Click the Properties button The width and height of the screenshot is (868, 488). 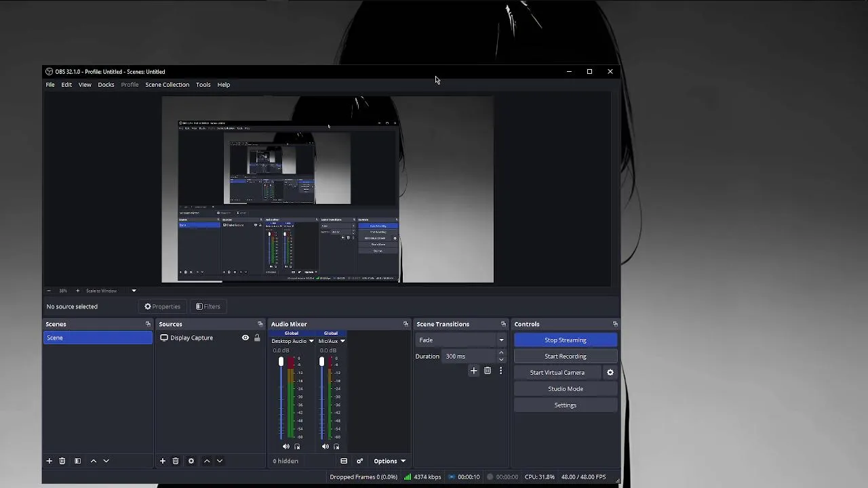(162, 306)
